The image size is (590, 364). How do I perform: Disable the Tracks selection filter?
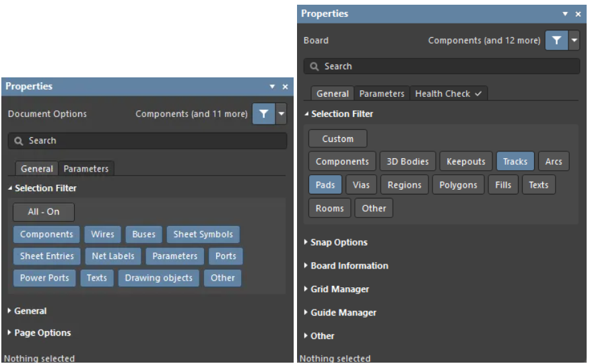click(x=515, y=161)
